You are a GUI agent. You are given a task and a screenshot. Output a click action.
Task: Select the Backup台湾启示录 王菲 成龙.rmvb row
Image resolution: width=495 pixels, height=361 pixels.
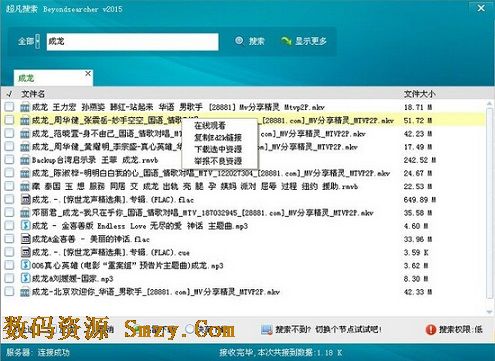pos(243,160)
